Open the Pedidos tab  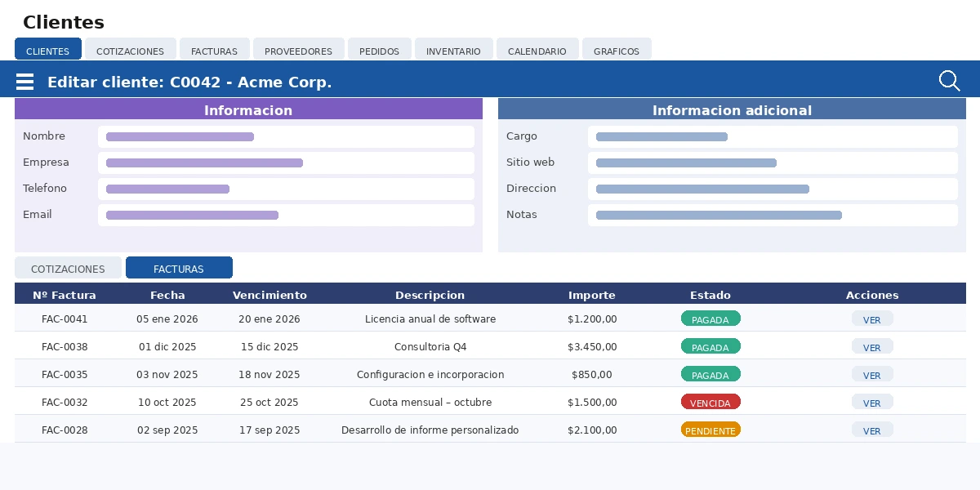click(379, 50)
